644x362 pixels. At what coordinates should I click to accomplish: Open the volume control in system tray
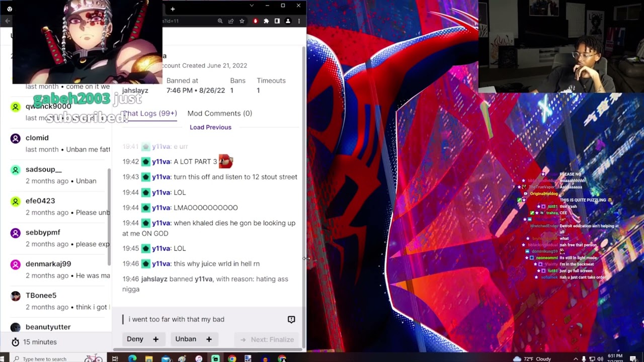click(x=600, y=359)
